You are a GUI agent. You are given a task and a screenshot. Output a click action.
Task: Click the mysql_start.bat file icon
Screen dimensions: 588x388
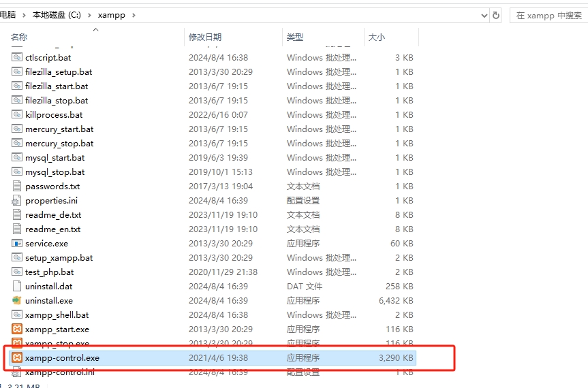(17, 157)
